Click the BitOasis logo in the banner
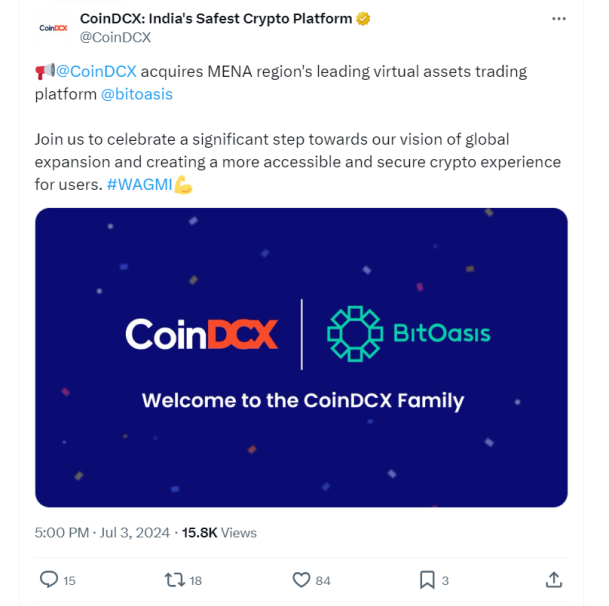 [x=409, y=334]
